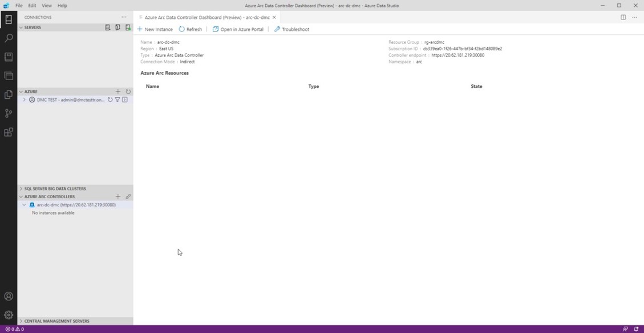Open the Edit menu
The image size is (644, 333).
click(x=32, y=6)
